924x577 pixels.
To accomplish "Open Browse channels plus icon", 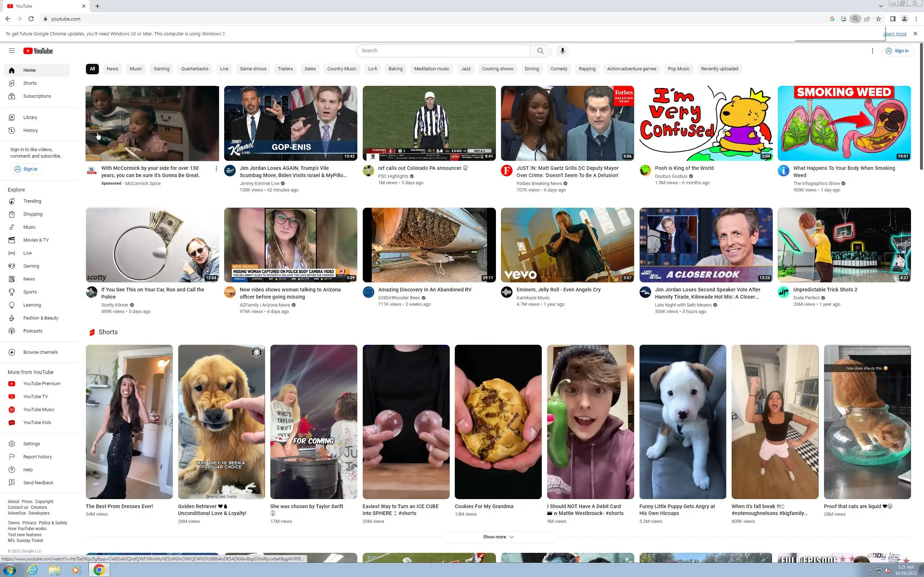I will [12, 352].
